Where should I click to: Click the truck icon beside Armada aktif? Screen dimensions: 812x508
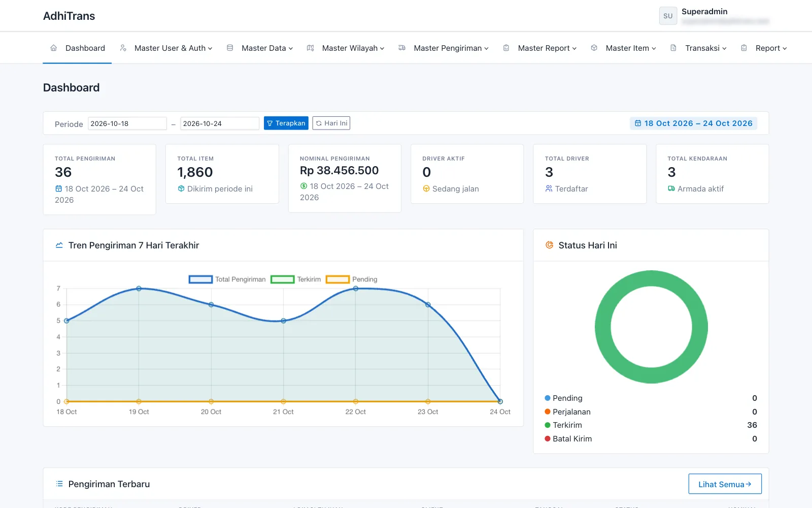[671, 188]
